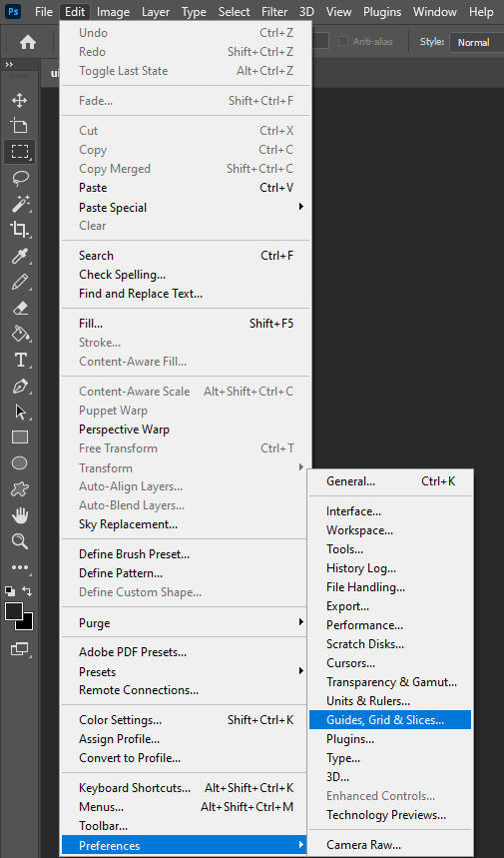The width and height of the screenshot is (504, 858).
Task: Select the Rectangular Marquee tool
Action: (x=20, y=152)
